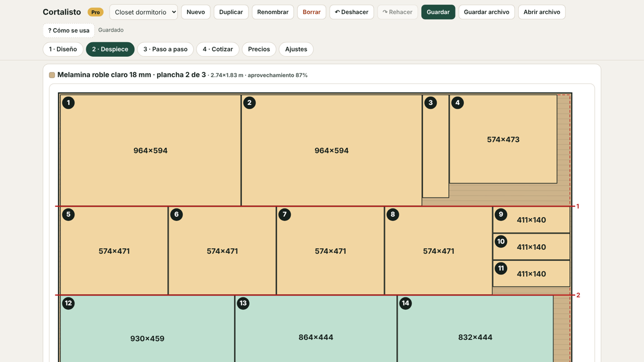Screen dimensions: 644x362
Task: Select piece number 5 badge
Action: [x=68, y=214]
